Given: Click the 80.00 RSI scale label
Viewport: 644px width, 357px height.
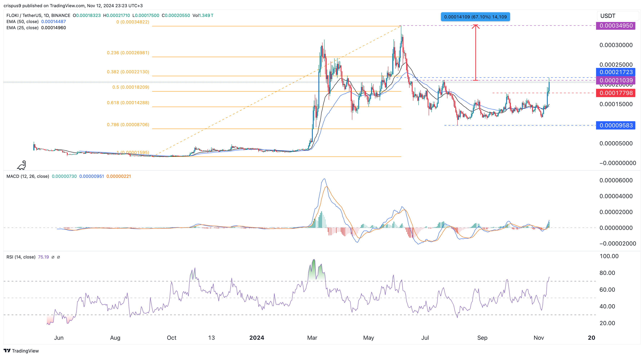Looking at the screenshot, I should 607,273.
